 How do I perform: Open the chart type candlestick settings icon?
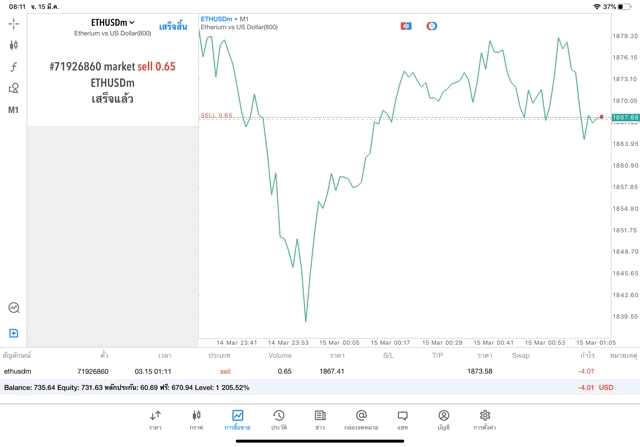(x=13, y=45)
